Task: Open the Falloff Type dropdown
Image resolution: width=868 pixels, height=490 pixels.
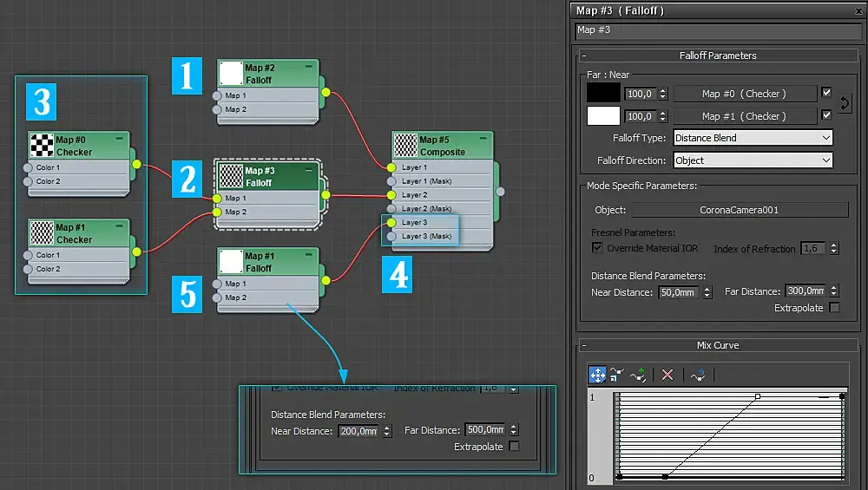Action: click(x=753, y=138)
